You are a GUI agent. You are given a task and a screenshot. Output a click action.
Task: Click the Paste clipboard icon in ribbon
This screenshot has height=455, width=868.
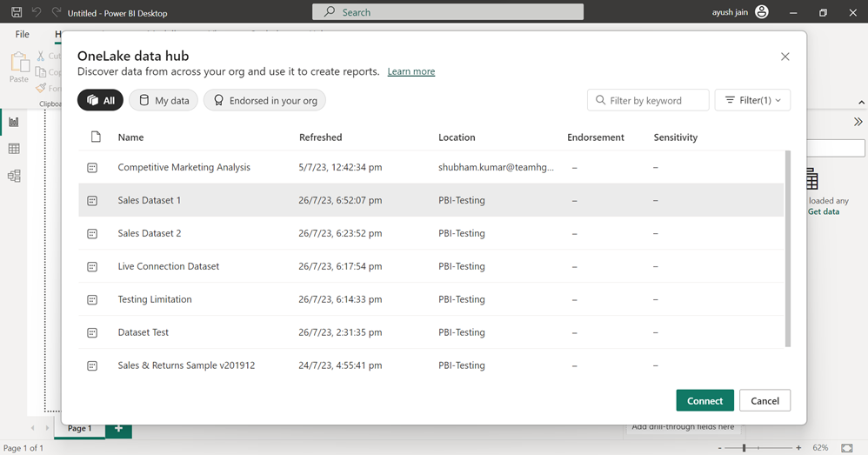click(19, 62)
